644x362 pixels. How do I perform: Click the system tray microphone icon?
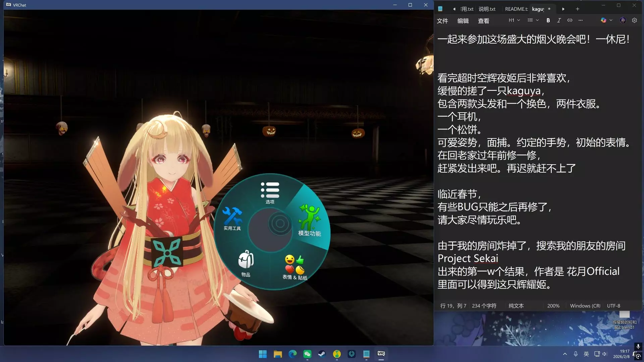(x=576, y=354)
